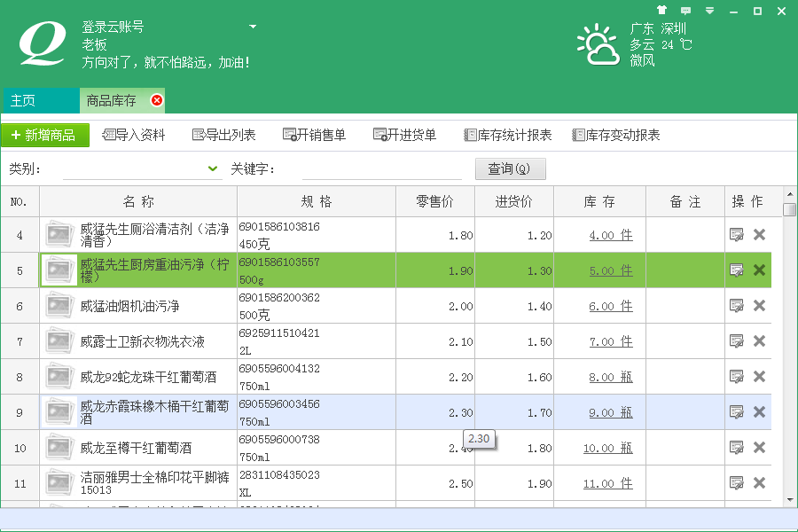Close the 商品库存 tab with red X
The height and width of the screenshot is (532, 798).
pyautogui.click(x=157, y=100)
